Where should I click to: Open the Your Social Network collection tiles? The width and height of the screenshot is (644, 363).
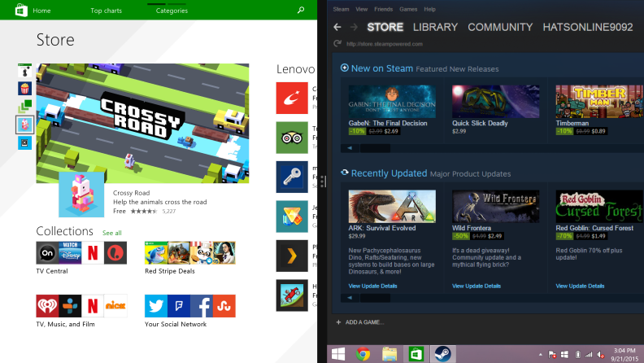190,306
